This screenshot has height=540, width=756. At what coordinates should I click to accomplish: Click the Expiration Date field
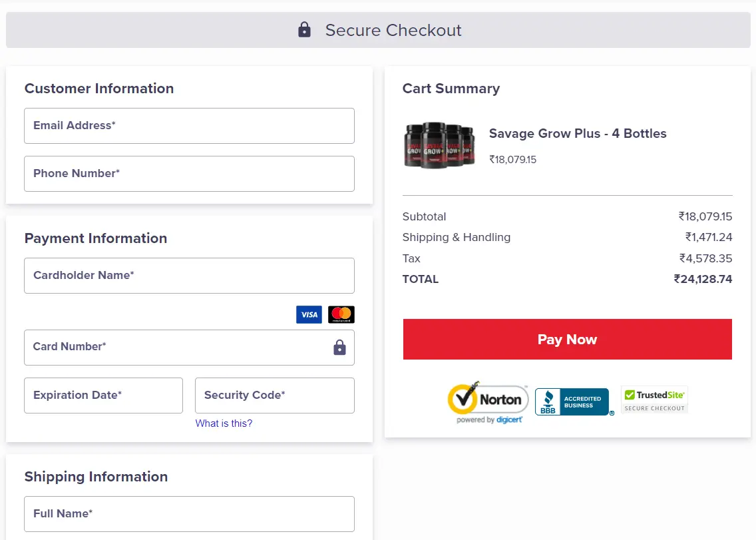(x=103, y=395)
